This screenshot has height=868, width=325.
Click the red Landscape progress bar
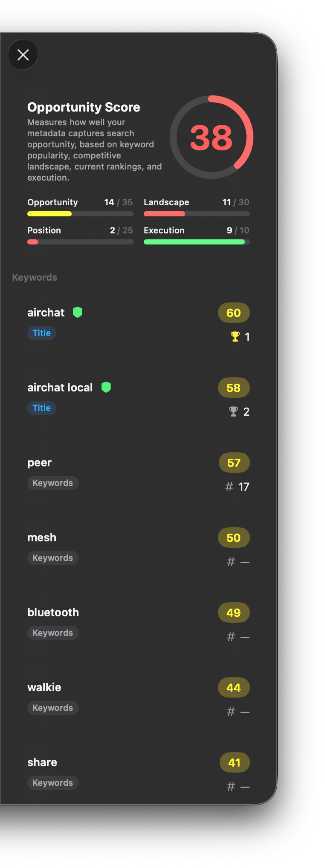(197, 214)
